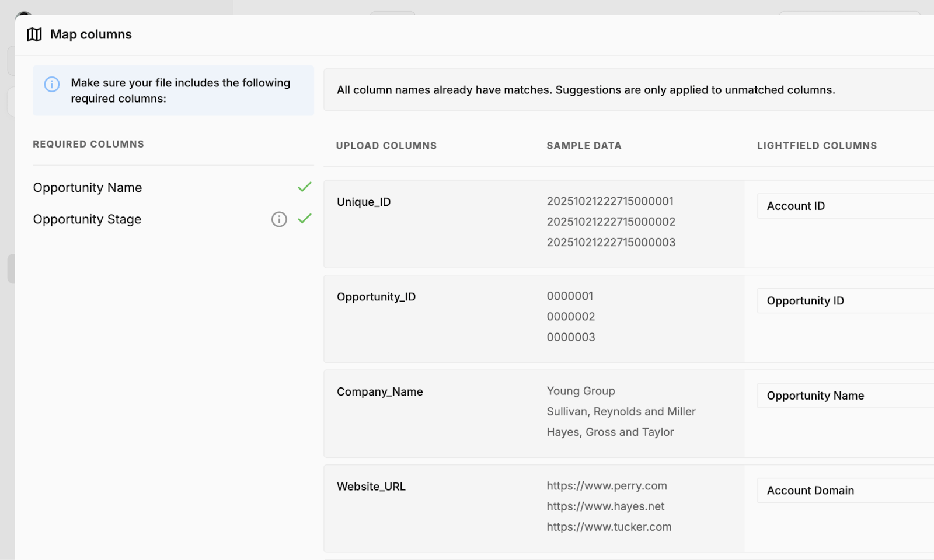
Task: Click the Opportunity Name required column entry
Action: [87, 187]
